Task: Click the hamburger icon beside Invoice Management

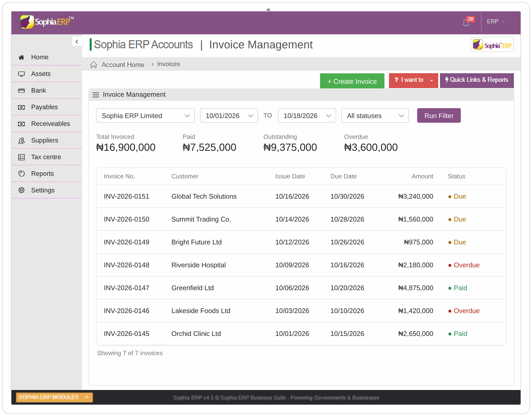Action: click(x=96, y=95)
